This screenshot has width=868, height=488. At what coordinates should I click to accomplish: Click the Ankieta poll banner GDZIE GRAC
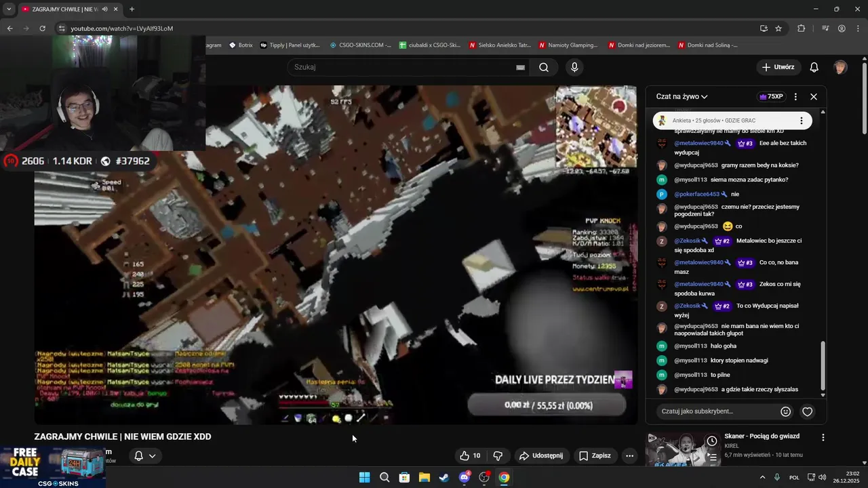(x=732, y=121)
